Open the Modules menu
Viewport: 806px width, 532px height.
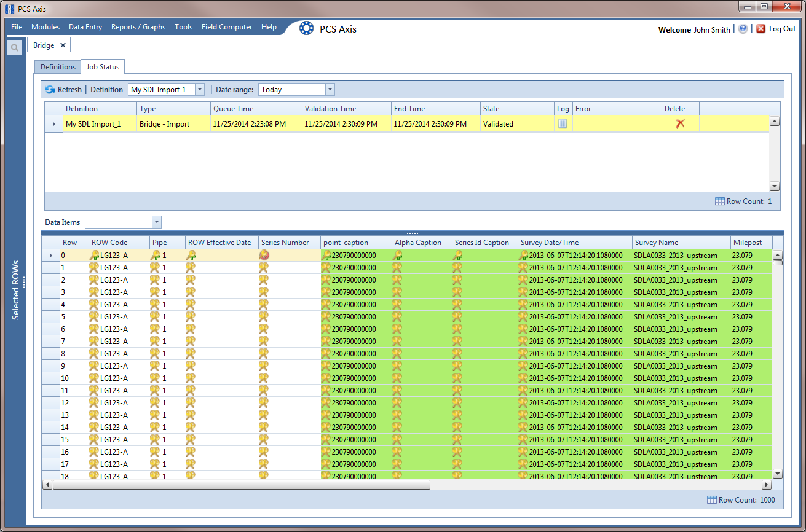click(45, 27)
